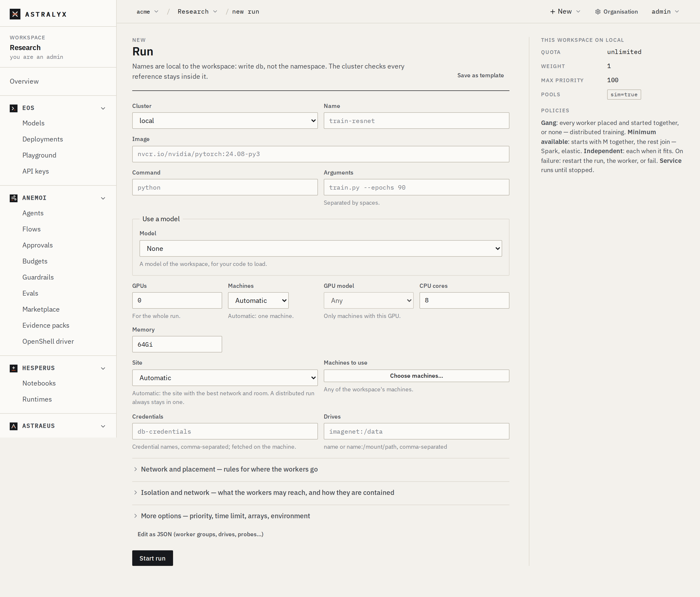Collapse the Anemoi sidebar section
The height and width of the screenshot is (597, 700).
tap(103, 198)
